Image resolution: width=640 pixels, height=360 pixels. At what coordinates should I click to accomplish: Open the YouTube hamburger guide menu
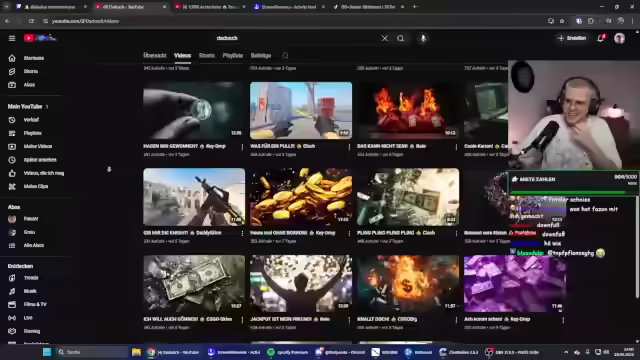(12, 38)
